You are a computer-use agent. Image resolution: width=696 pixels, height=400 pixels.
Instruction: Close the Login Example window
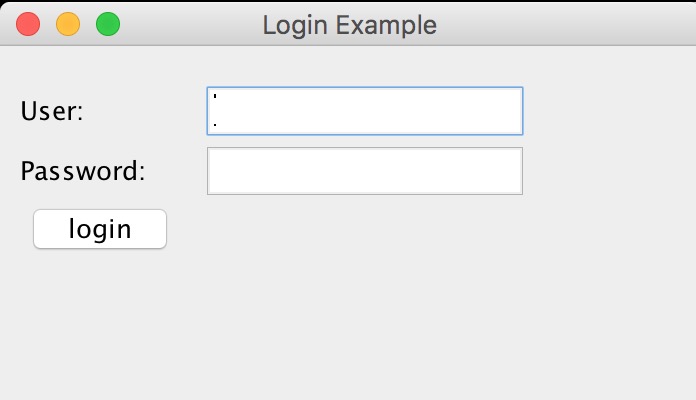(x=28, y=24)
